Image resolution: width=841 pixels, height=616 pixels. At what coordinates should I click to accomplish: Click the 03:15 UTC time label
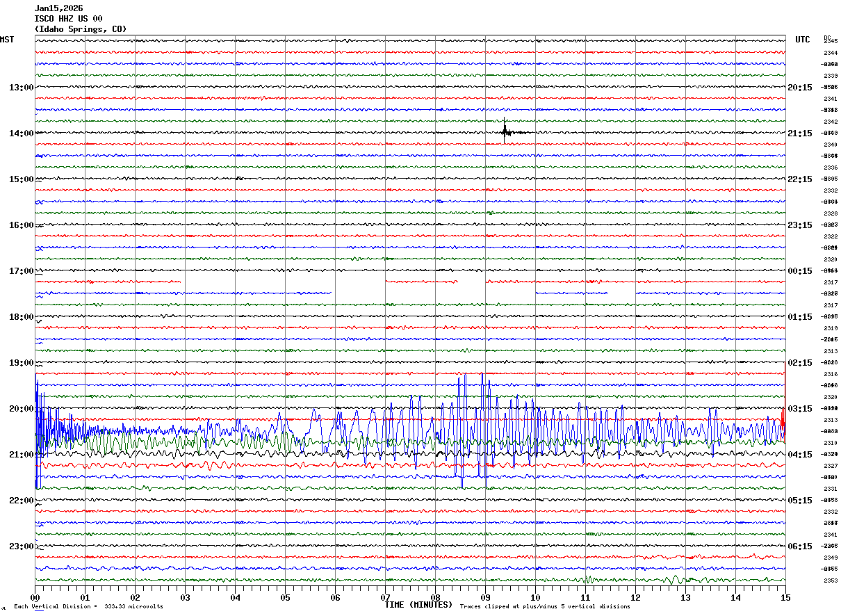(x=799, y=409)
